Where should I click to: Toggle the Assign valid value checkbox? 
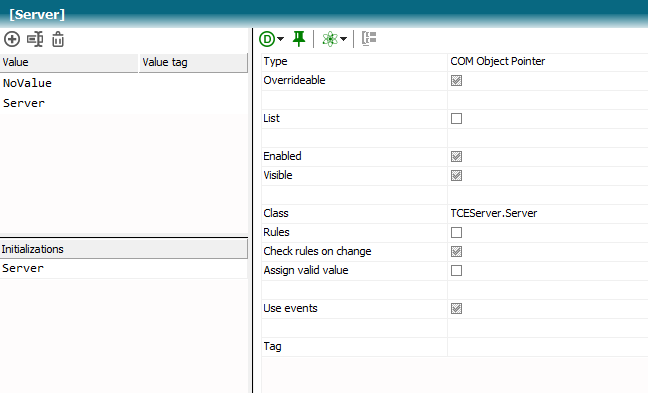(456, 271)
